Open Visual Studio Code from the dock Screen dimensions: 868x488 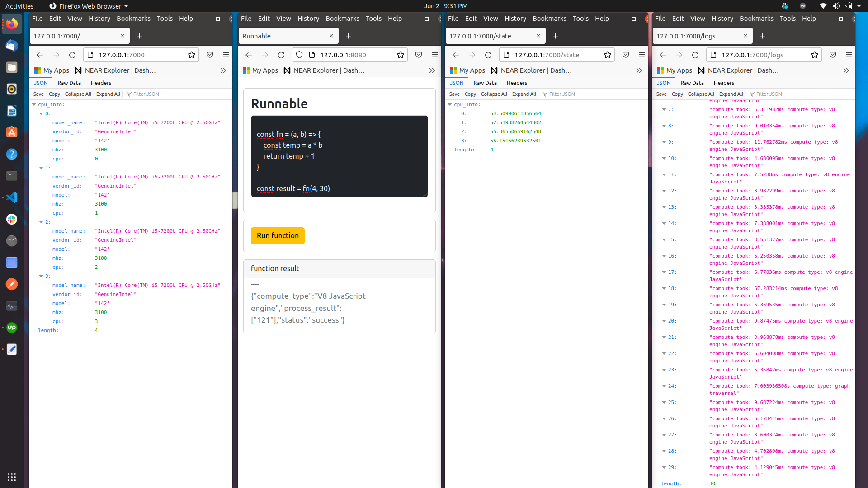coord(12,197)
